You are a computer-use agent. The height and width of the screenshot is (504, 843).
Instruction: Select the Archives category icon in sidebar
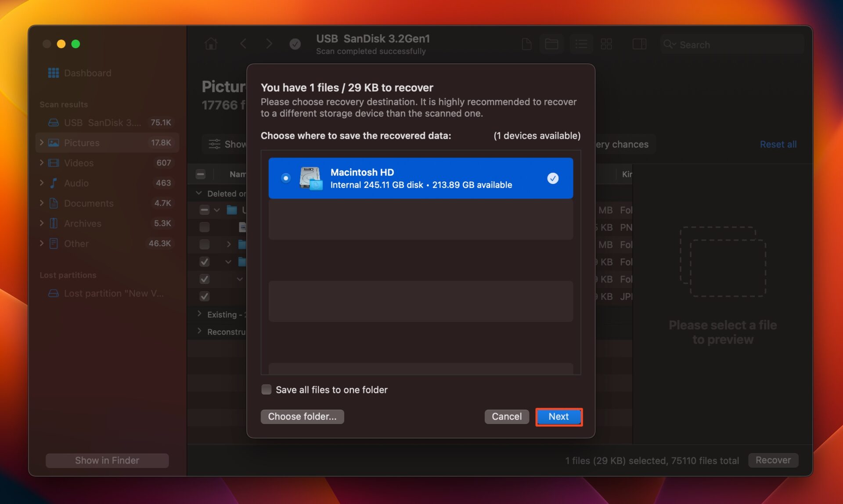coord(53,223)
